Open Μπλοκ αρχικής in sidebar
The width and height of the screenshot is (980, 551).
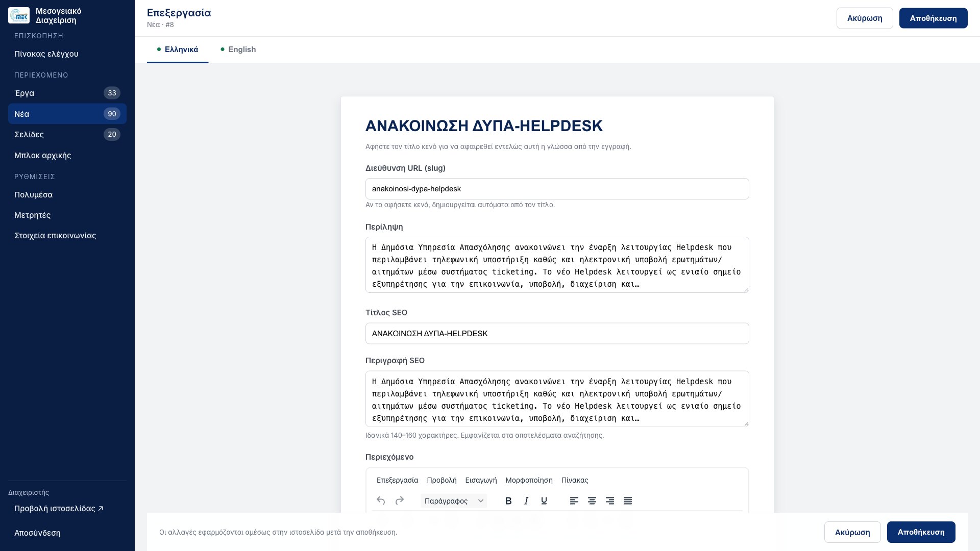[67, 155]
